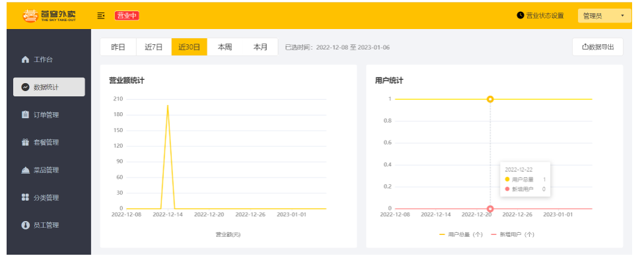Click the 用户统计 chart title
Viewport: 644px width, 260px height.
click(x=389, y=81)
